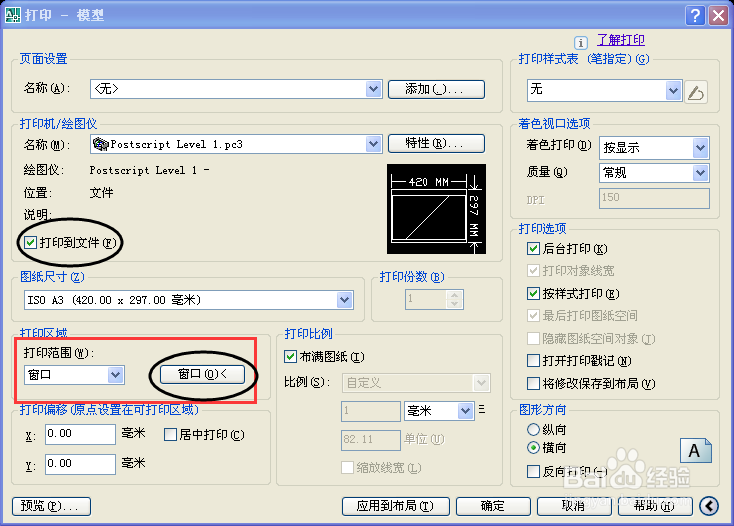Click the 窗口(O)< button

coord(202,374)
